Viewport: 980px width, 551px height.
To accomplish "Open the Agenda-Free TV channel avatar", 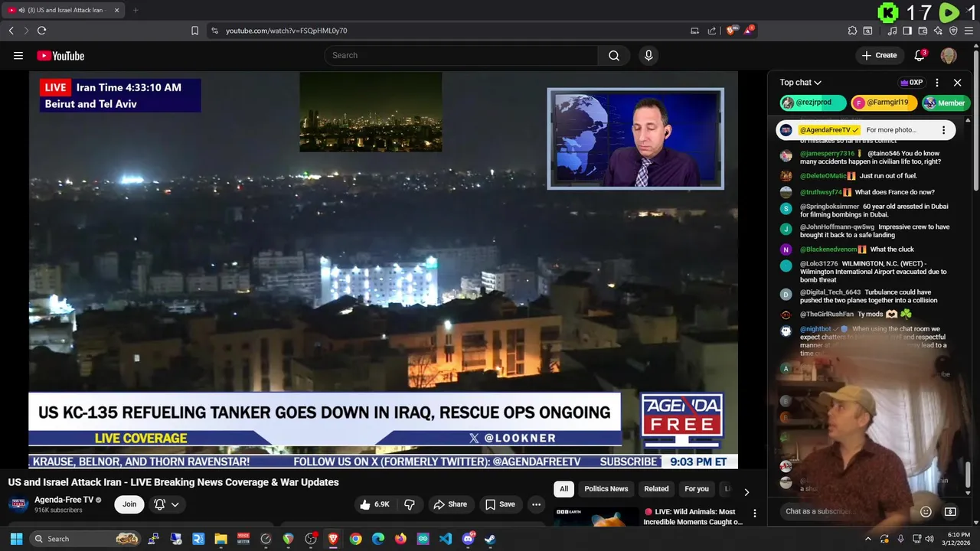I will coord(19,504).
